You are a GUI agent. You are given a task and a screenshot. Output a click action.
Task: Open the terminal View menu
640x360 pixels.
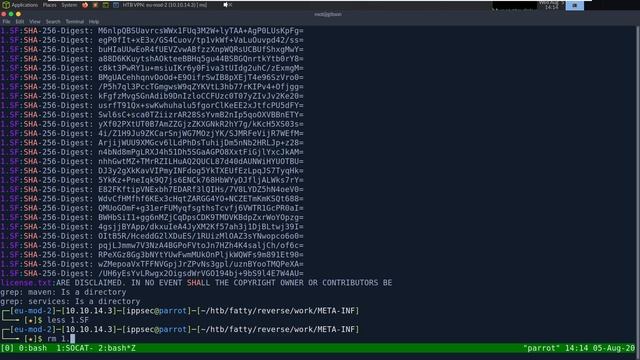click(x=35, y=22)
